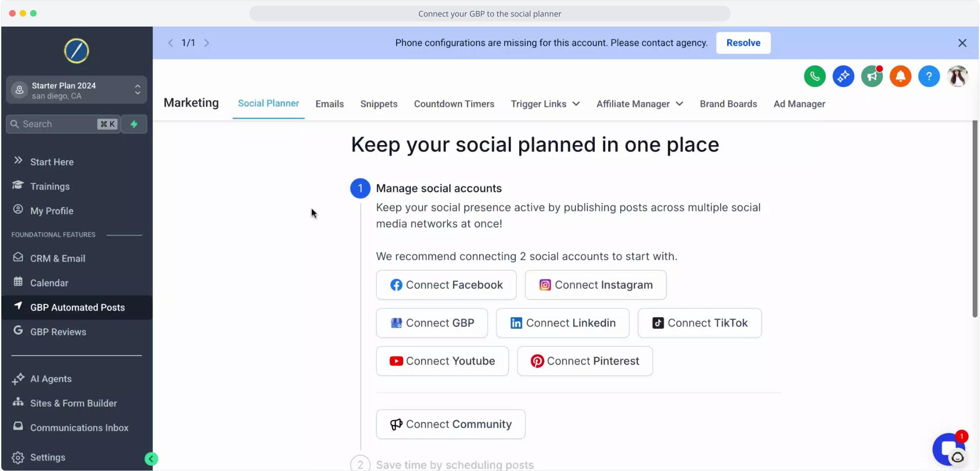
Task: Click the Start Here double-arrow icon
Action: click(x=18, y=160)
